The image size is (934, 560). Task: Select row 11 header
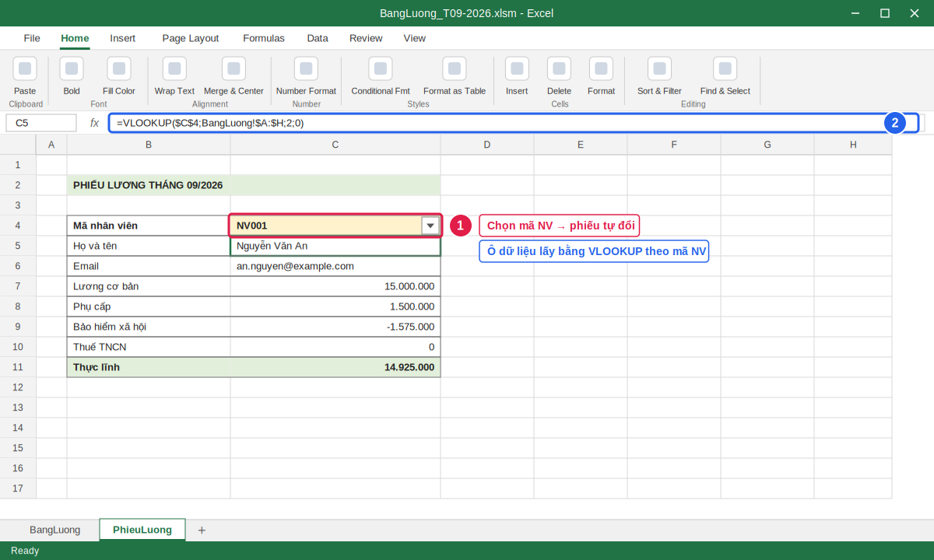click(x=18, y=367)
